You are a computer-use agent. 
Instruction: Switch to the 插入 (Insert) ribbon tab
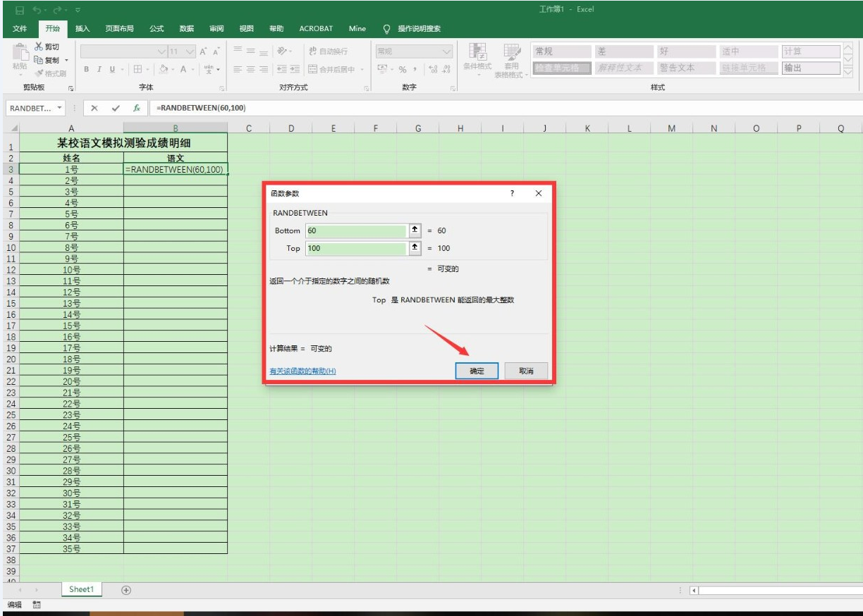(82, 28)
